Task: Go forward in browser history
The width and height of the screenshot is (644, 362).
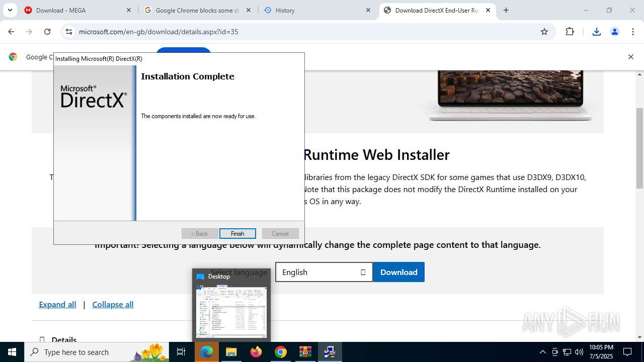Action: click(29, 32)
